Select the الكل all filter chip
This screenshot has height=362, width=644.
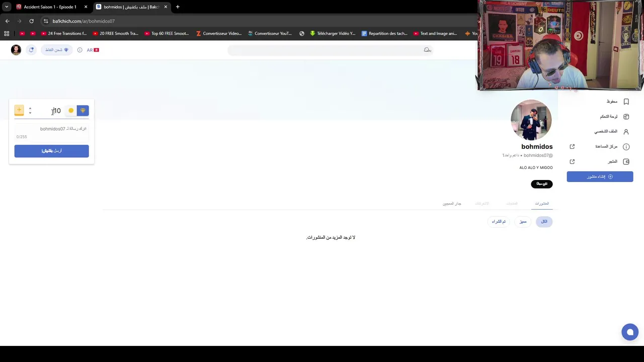(544, 222)
